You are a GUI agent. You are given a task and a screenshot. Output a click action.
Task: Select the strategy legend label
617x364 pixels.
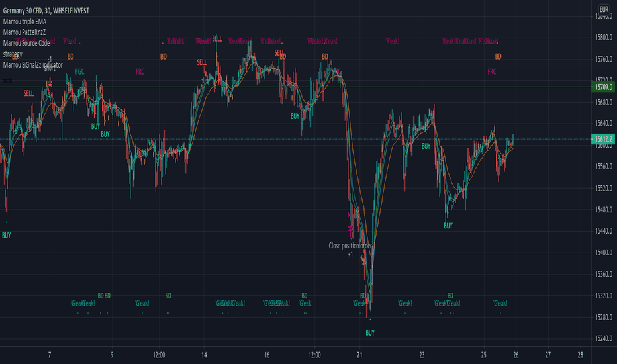(x=13, y=54)
